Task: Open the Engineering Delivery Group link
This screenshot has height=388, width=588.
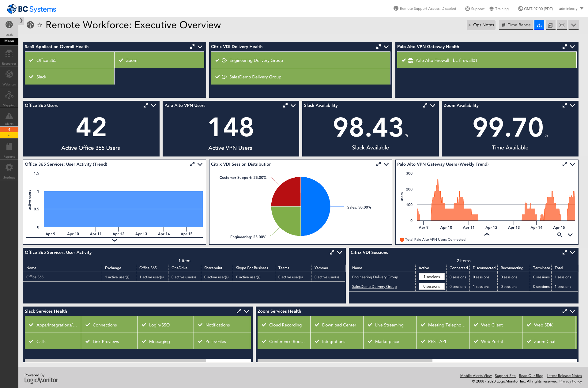Action: coord(375,277)
